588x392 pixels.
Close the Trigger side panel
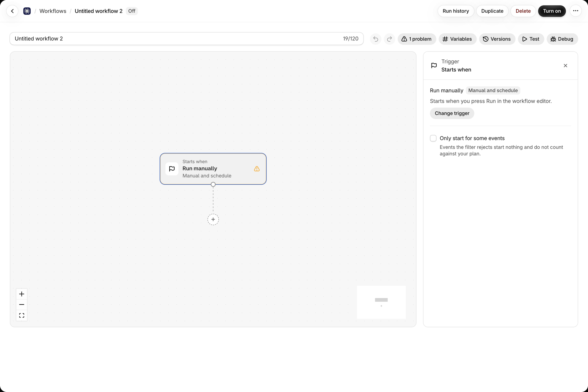(x=565, y=66)
